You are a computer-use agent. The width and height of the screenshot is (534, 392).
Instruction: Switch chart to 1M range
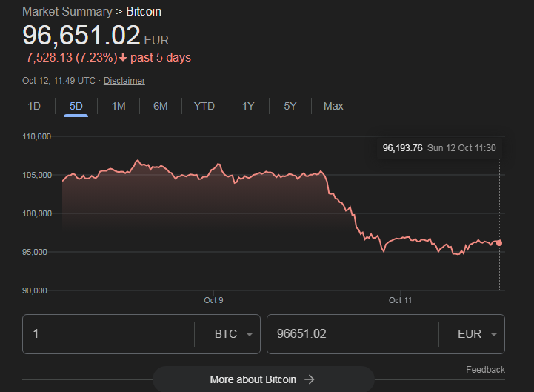click(x=119, y=106)
